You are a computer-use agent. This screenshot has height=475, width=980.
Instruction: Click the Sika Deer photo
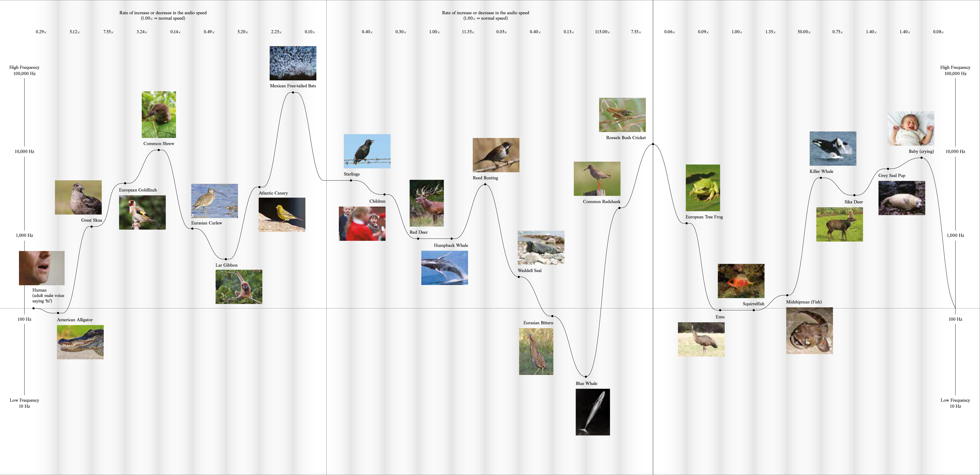pyautogui.click(x=840, y=225)
